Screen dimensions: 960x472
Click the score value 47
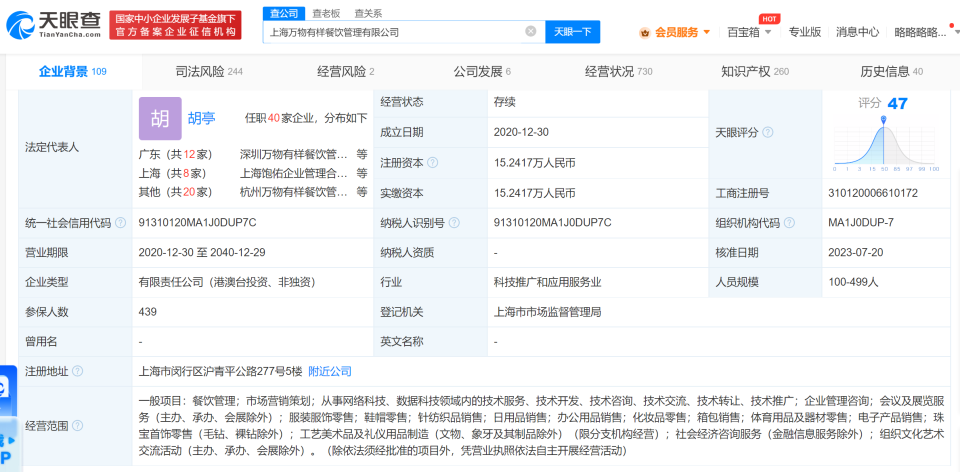click(898, 103)
